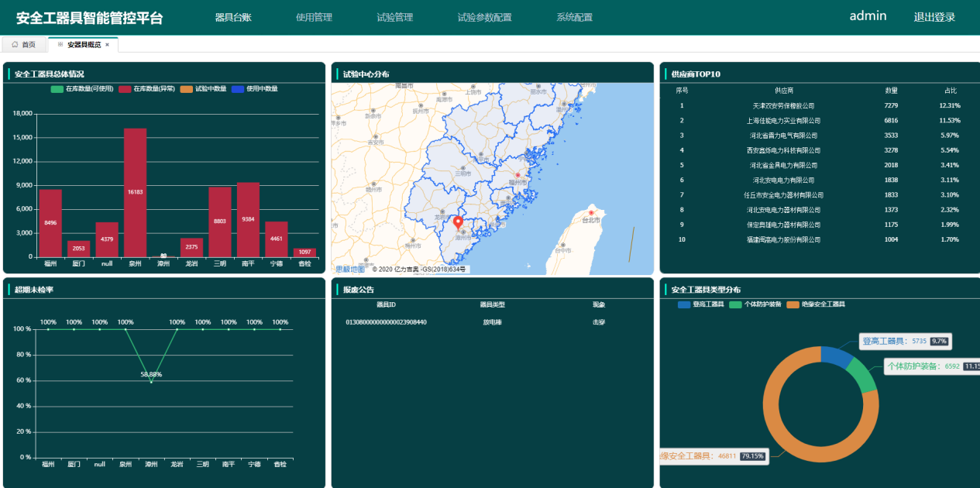Click home icon on 首页 tab
The width and height of the screenshot is (980, 488).
click(x=15, y=45)
